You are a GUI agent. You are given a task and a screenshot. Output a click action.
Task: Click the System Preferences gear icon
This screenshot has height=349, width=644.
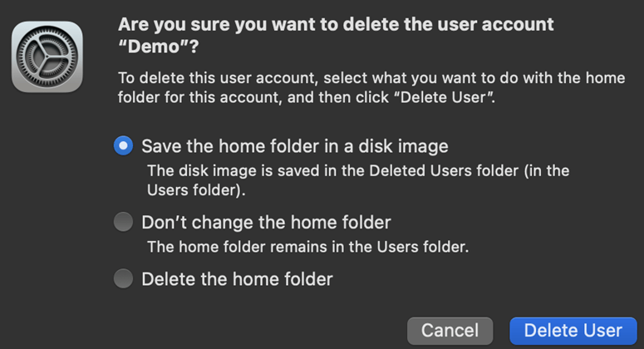click(x=47, y=57)
